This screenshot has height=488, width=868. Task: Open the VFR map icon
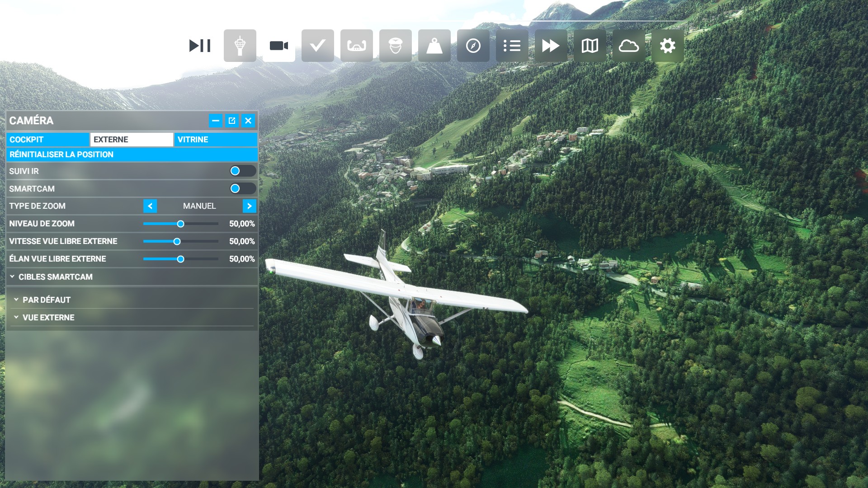(x=590, y=46)
